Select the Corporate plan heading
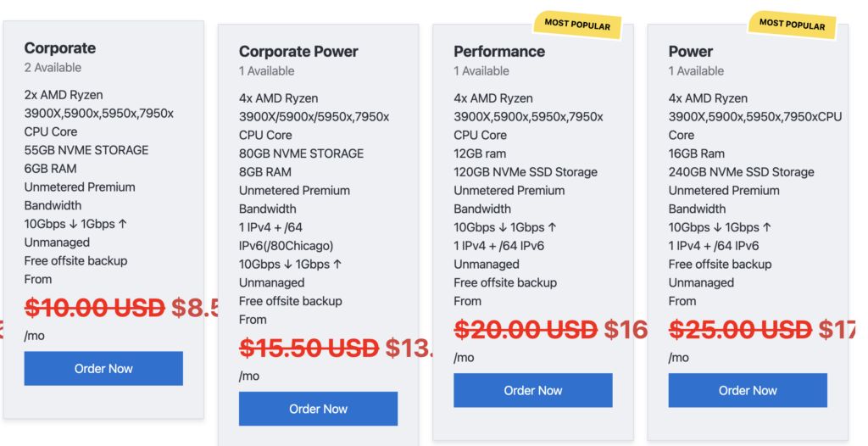This screenshot has width=868, height=446. pos(60,48)
